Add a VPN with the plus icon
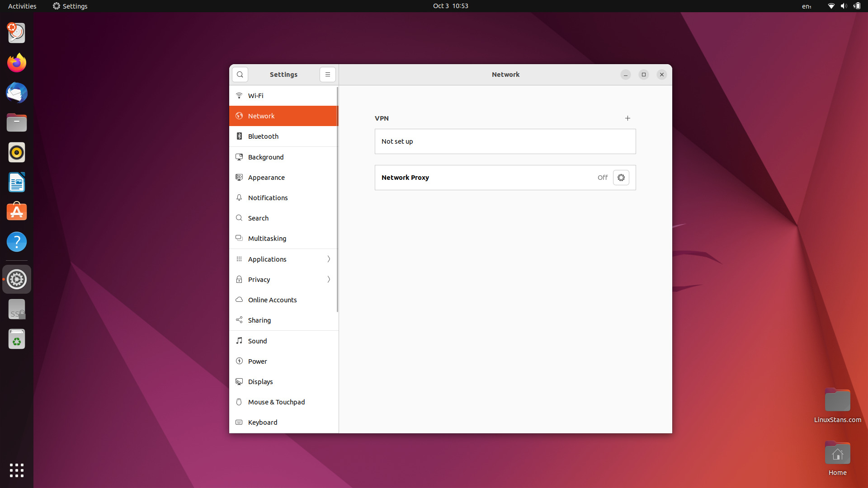 [x=627, y=118]
